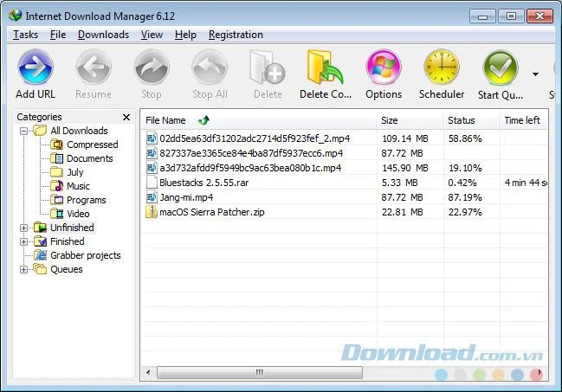
Task: Open the Start Queue dropdown arrow
Action: coord(535,74)
